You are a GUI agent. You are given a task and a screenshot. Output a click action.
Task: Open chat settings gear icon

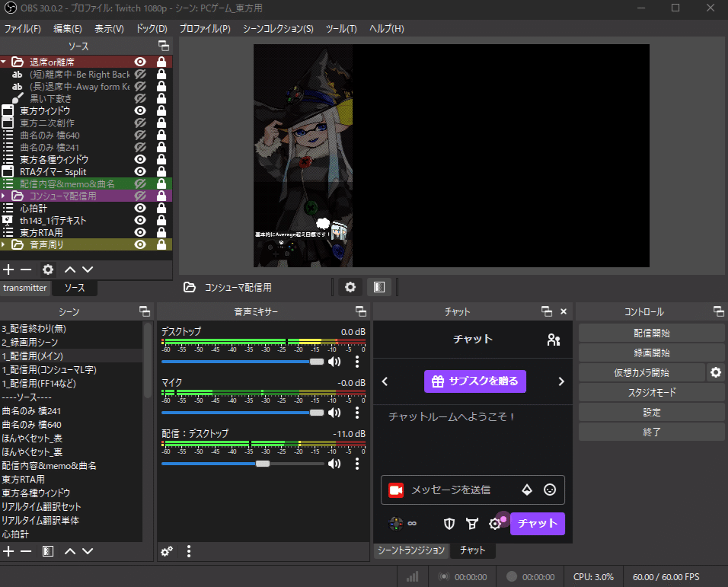(495, 524)
